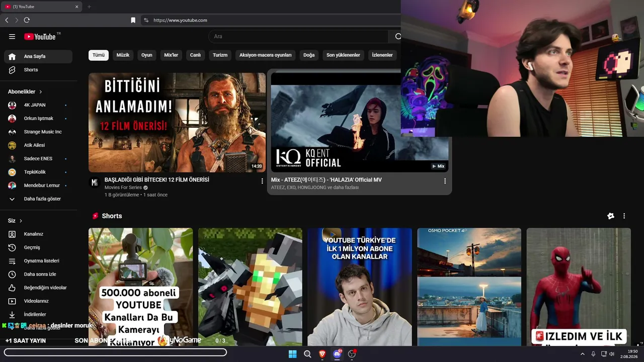
Task: Click the Daha sonra izle clock icon
Action: 12,274
